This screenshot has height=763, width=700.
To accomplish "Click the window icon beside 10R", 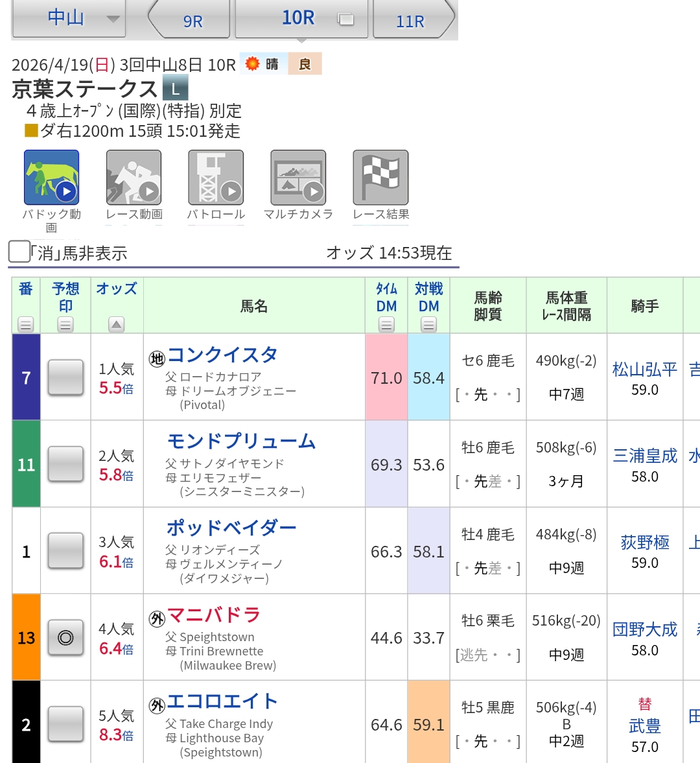I will [x=346, y=19].
